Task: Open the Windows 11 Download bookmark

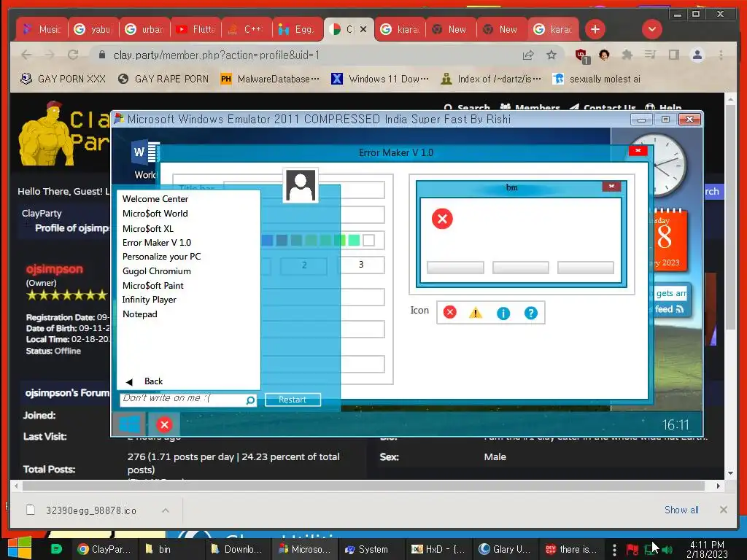Action: tap(379, 79)
